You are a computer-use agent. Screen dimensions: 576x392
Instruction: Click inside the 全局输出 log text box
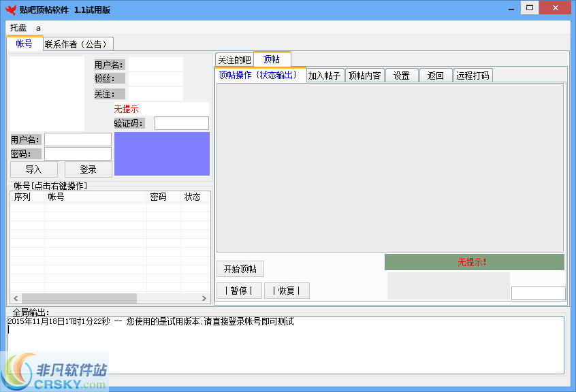pos(286,345)
